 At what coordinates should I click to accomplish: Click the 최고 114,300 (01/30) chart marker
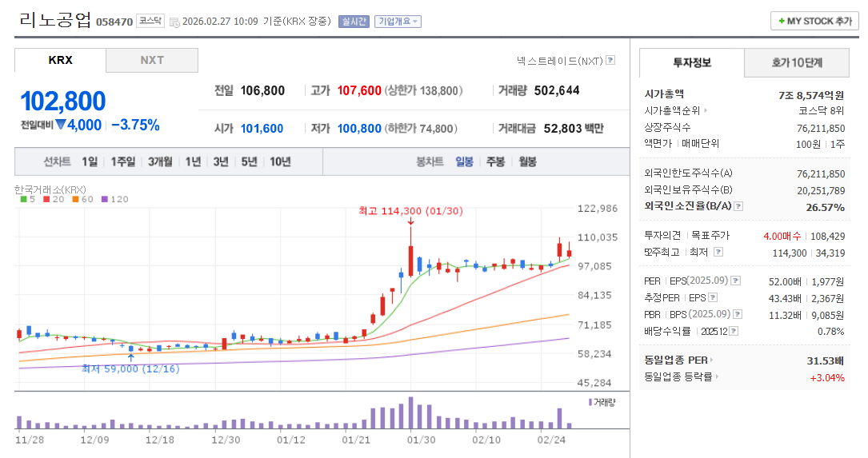pyautogui.click(x=410, y=211)
